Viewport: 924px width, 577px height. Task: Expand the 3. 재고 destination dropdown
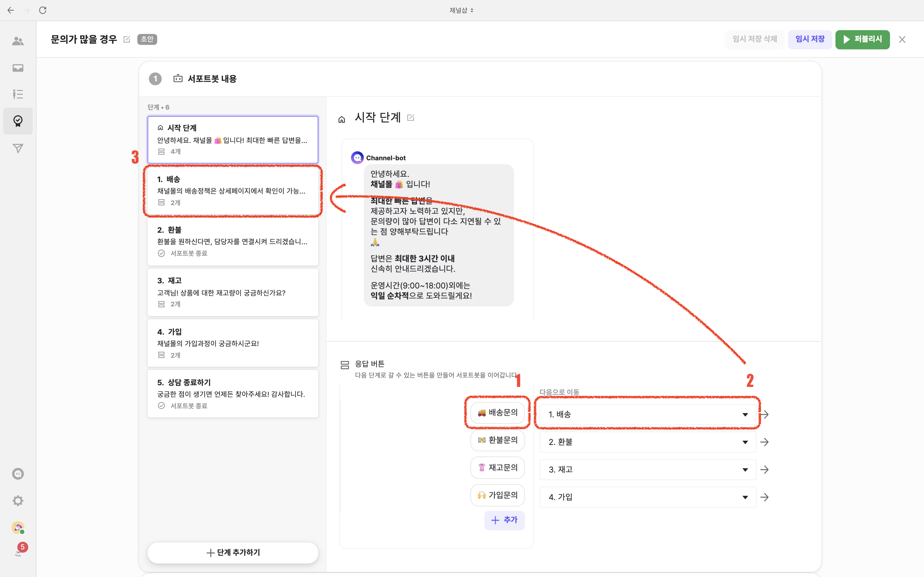point(745,469)
